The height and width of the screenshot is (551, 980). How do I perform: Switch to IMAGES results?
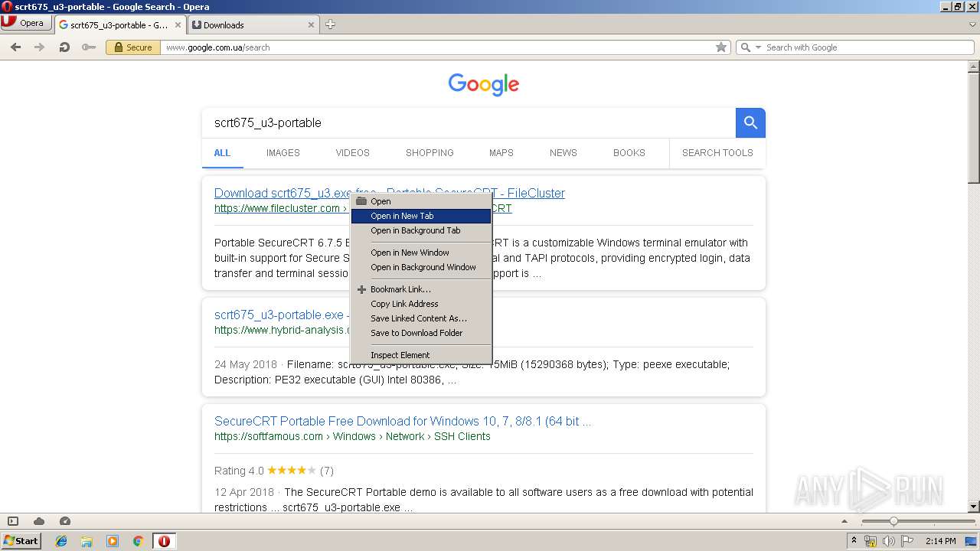pyautogui.click(x=283, y=152)
